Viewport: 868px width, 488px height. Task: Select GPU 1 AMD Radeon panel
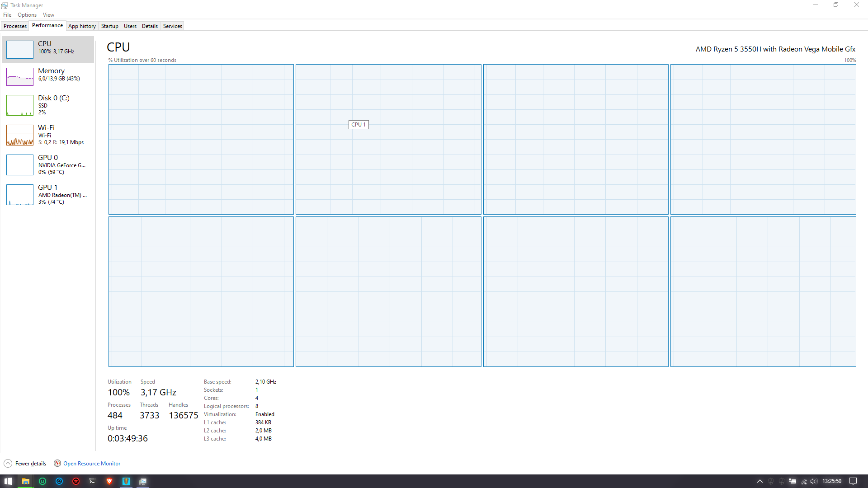coord(47,194)
